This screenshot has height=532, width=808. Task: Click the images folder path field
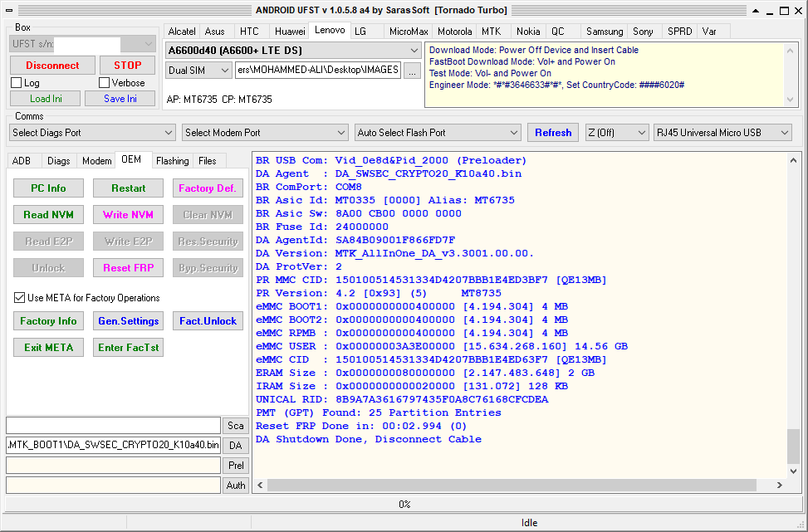point(318,71)
